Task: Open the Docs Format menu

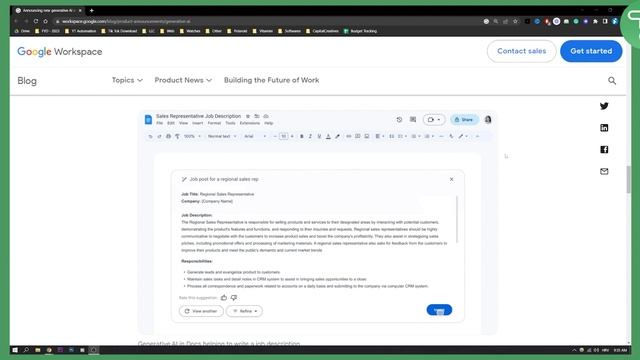Action: (x=214, y=123)
